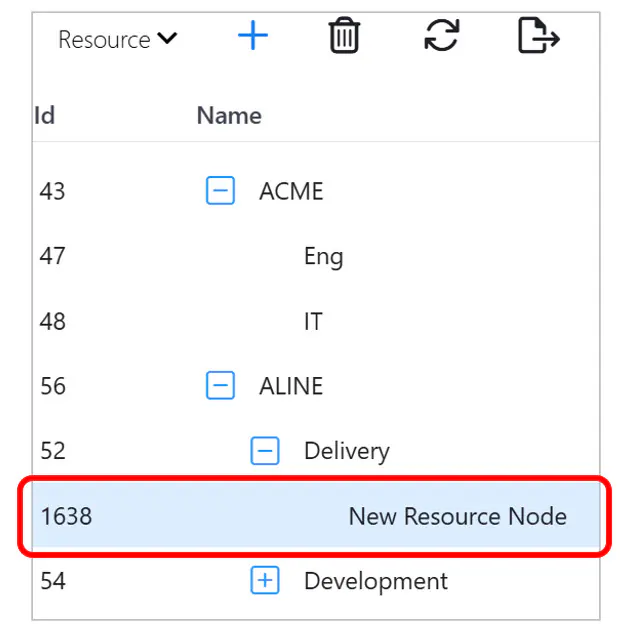Image resolution: width=620 pixels, height=636 pixels.
Task: Click the blue plus add node icon
Action: (253, 35)
